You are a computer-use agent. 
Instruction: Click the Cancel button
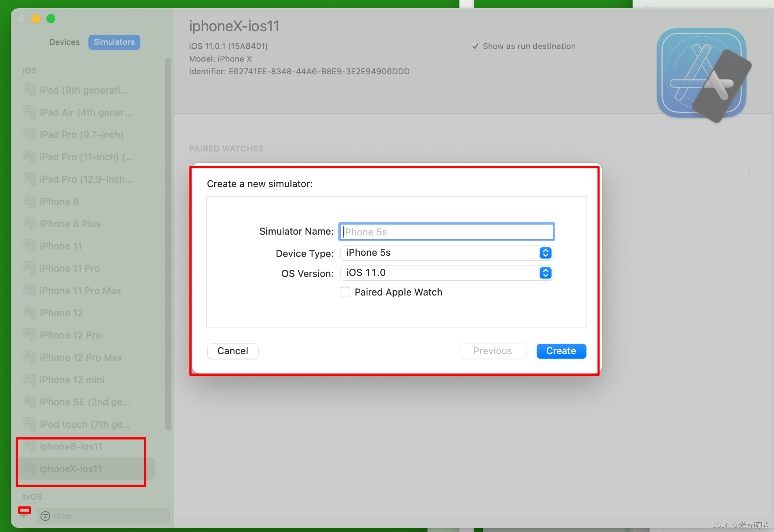(232, 351)
